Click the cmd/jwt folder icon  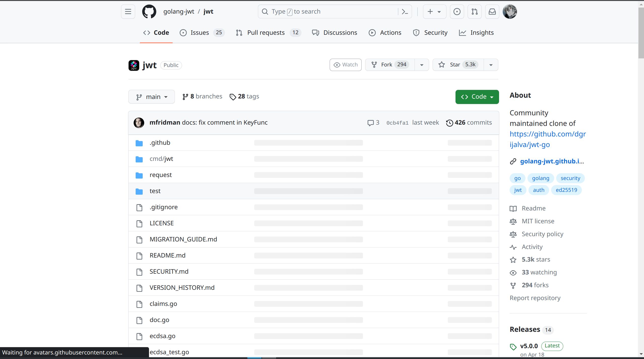(139, 159)
